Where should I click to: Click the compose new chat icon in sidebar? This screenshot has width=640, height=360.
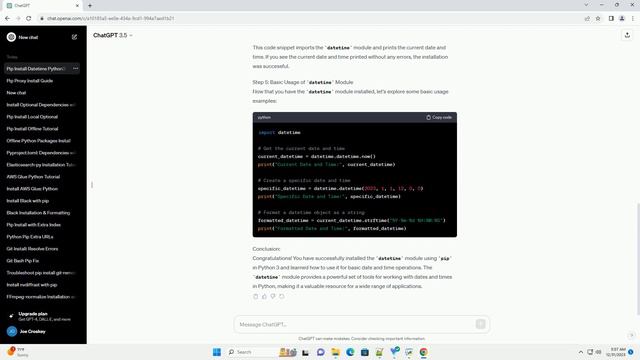(x=74, y=37)
